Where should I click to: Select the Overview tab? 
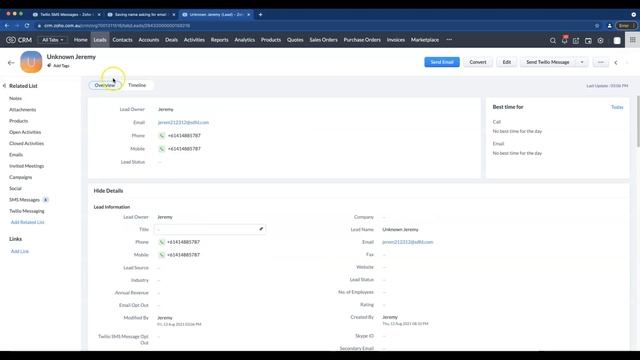(x=105, y=85)
